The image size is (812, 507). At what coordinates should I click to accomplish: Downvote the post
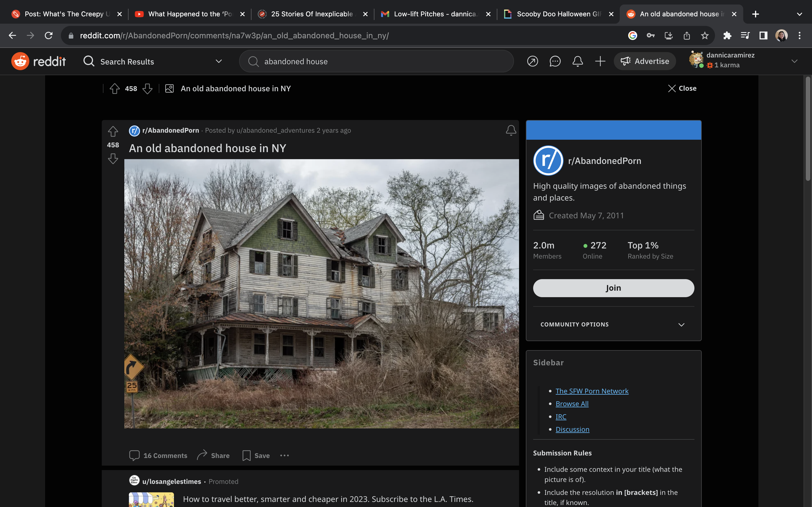[x=113, y=159]
